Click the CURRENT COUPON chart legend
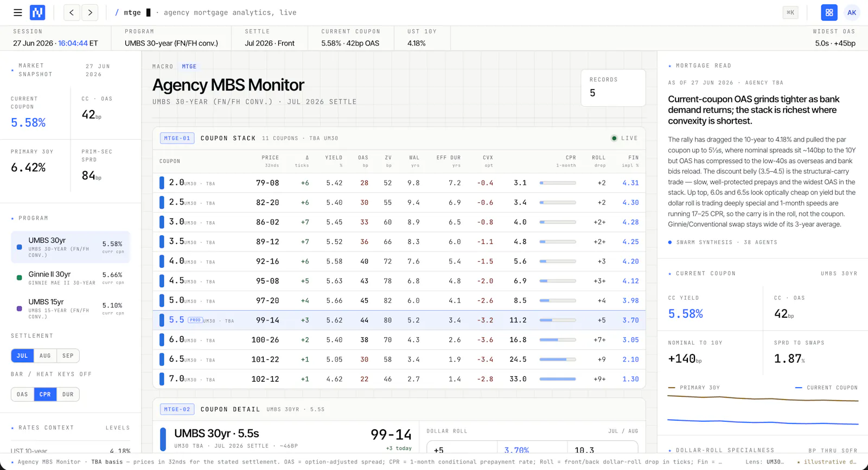 [826, 388]
